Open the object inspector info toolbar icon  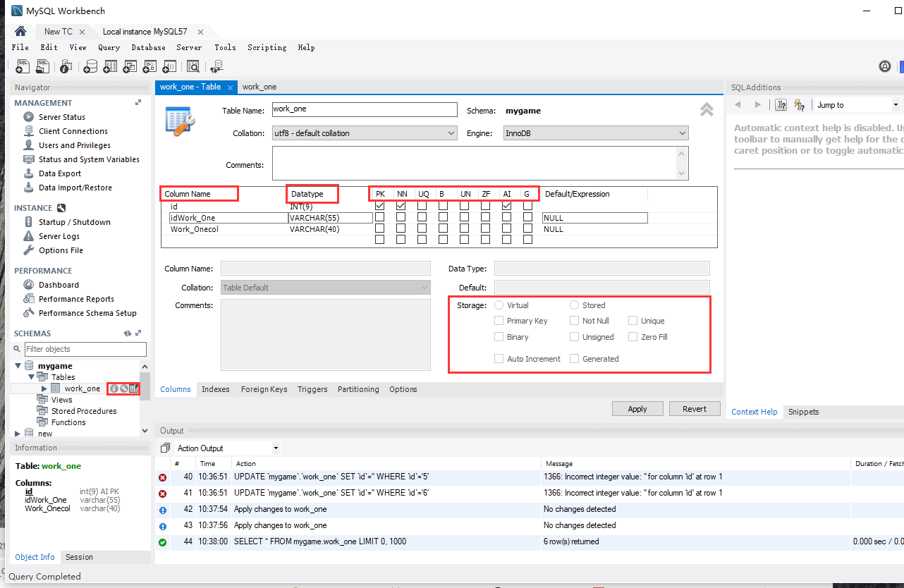point(66,67)
